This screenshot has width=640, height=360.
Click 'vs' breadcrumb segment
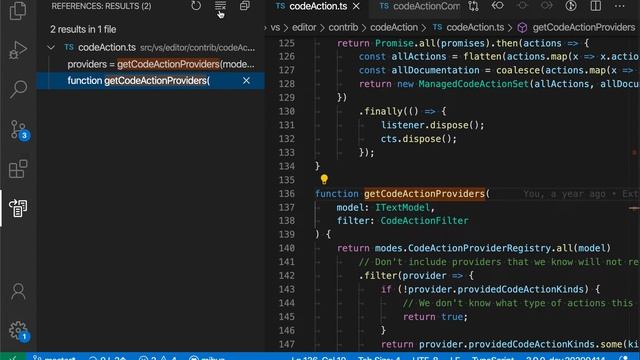tap(276, 27)
